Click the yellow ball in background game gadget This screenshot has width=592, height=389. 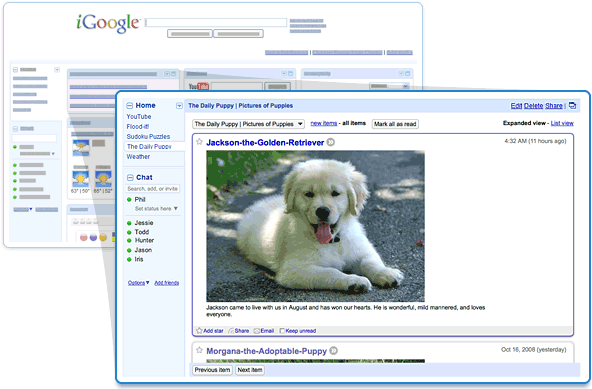103,238
